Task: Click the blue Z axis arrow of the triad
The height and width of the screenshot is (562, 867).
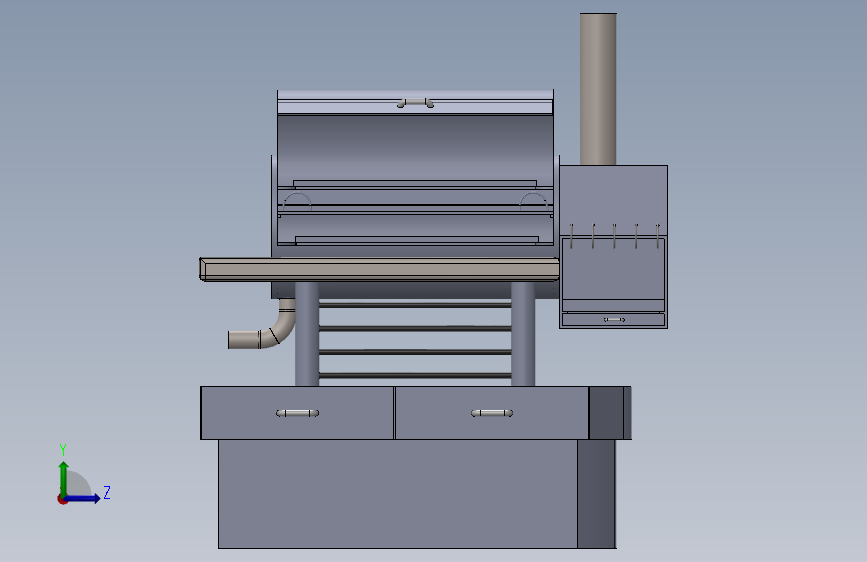Action: point(84,498)
